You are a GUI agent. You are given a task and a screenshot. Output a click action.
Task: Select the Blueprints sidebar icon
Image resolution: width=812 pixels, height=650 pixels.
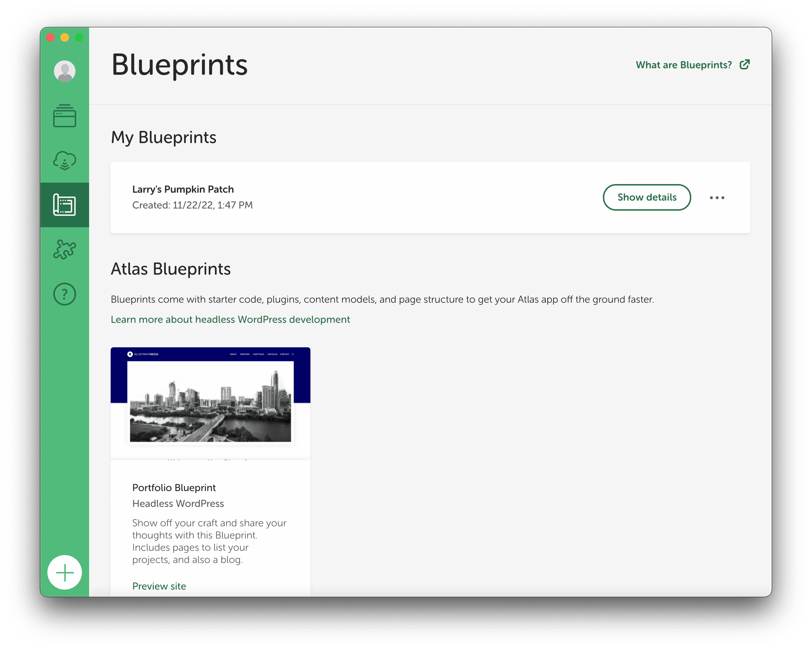click(x=64, y=205)
